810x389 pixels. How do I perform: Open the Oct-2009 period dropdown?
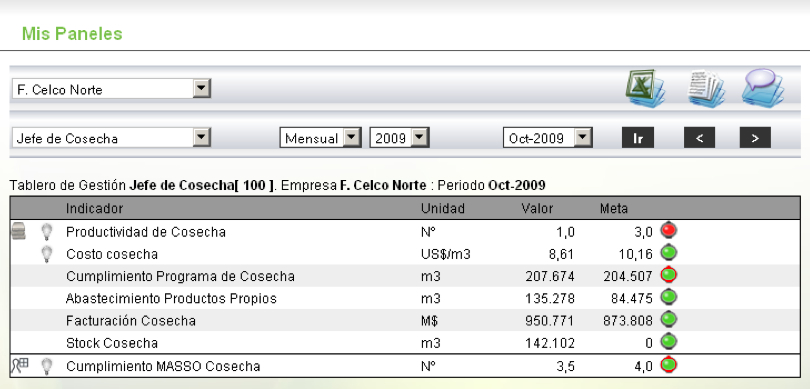548,138
